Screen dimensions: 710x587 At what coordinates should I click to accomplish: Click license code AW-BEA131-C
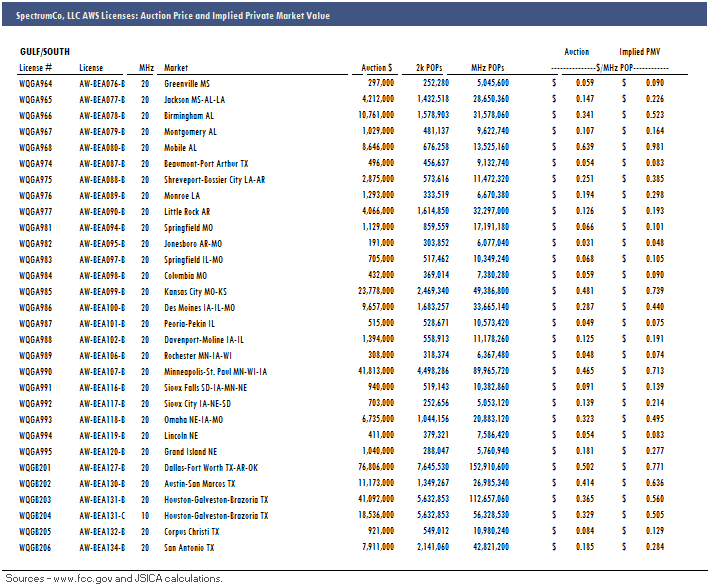[x=102, y=515]
